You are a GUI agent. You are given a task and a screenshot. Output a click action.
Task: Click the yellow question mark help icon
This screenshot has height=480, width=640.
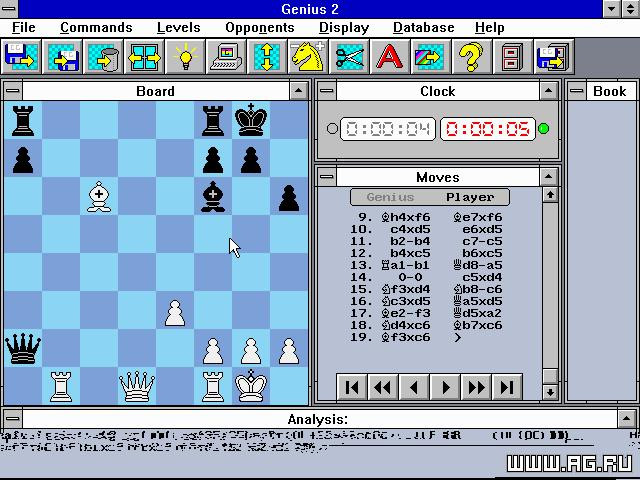pos(472,57)
